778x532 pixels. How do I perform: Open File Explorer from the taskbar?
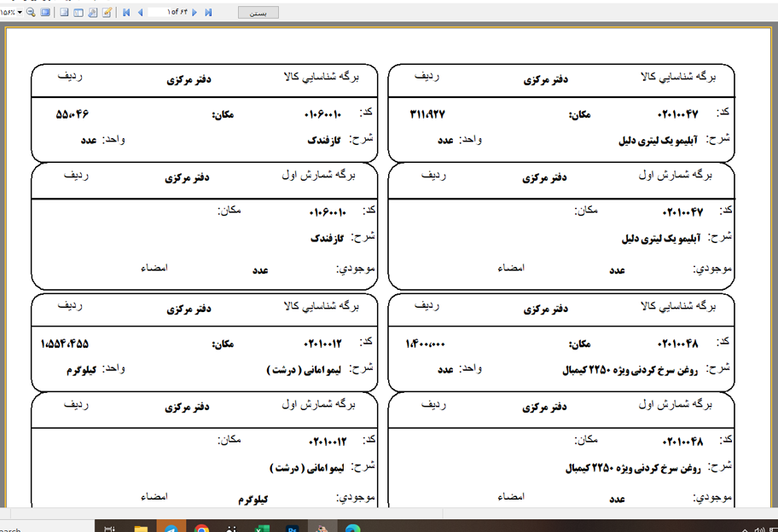141,528
